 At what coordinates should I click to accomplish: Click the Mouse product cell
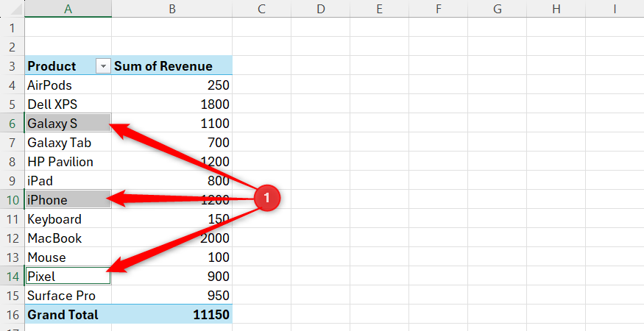[x=68, y=257]
